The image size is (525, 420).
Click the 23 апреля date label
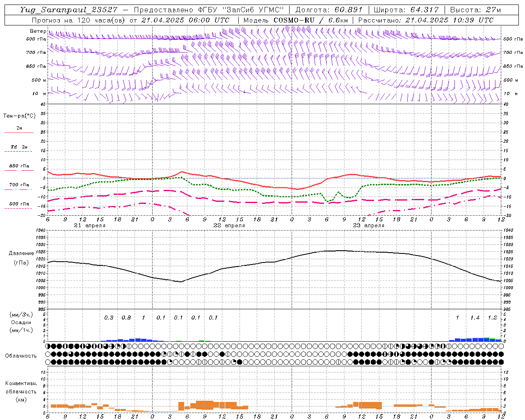tap(369, 226)
